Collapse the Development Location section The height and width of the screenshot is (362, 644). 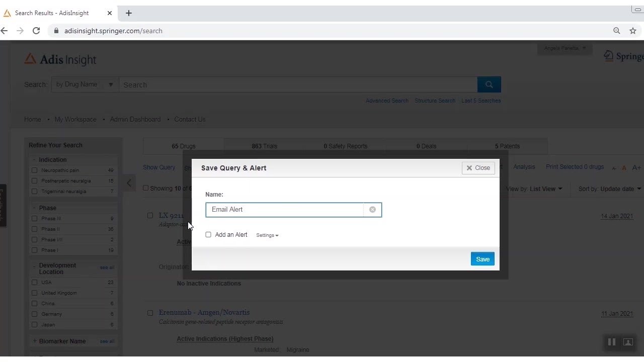pyautogui.click(x=34, y=265)
